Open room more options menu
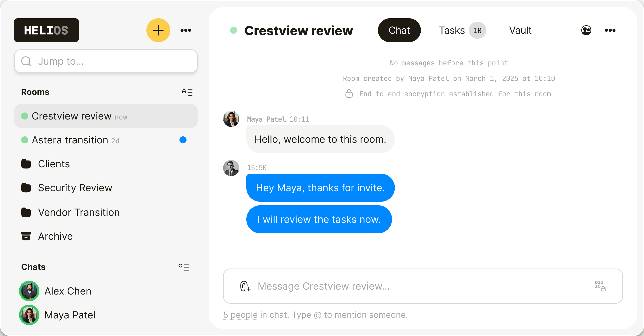 point(610,30)
